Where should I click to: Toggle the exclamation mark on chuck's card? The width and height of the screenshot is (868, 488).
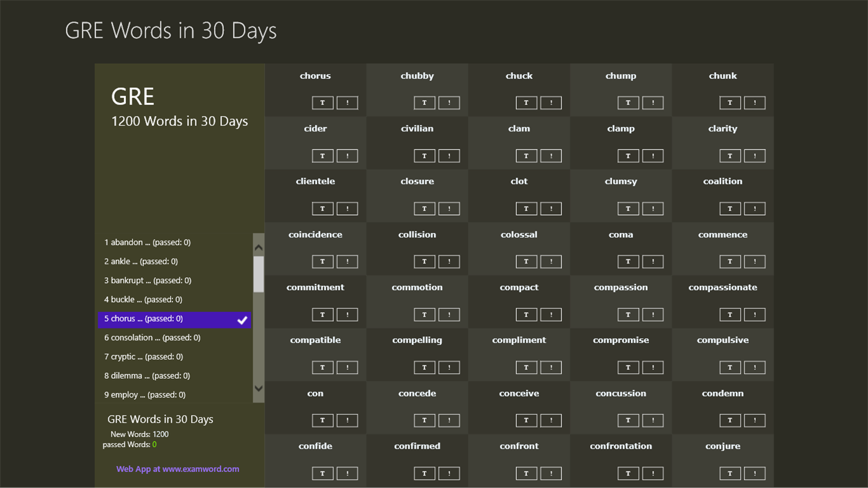coord(551,102)
